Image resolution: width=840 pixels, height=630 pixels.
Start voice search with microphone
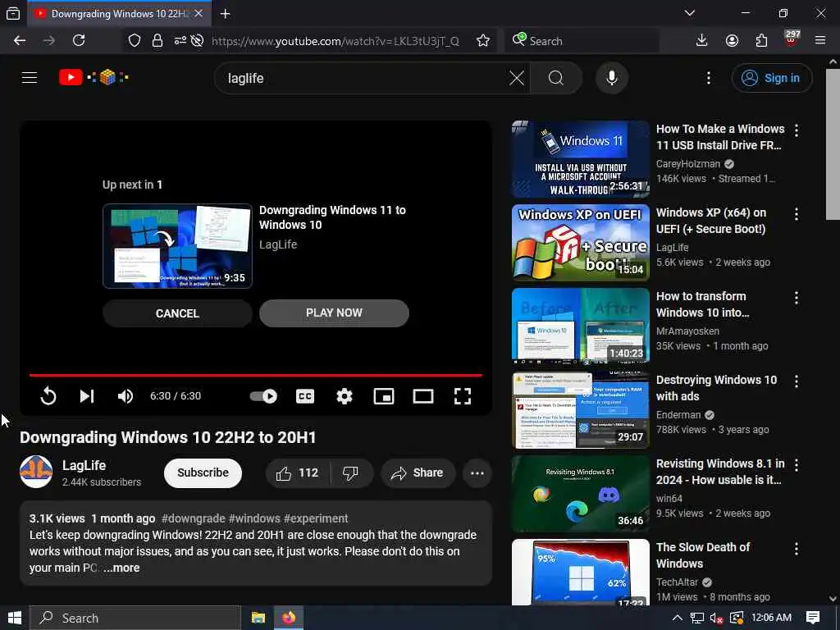[611, 78]
